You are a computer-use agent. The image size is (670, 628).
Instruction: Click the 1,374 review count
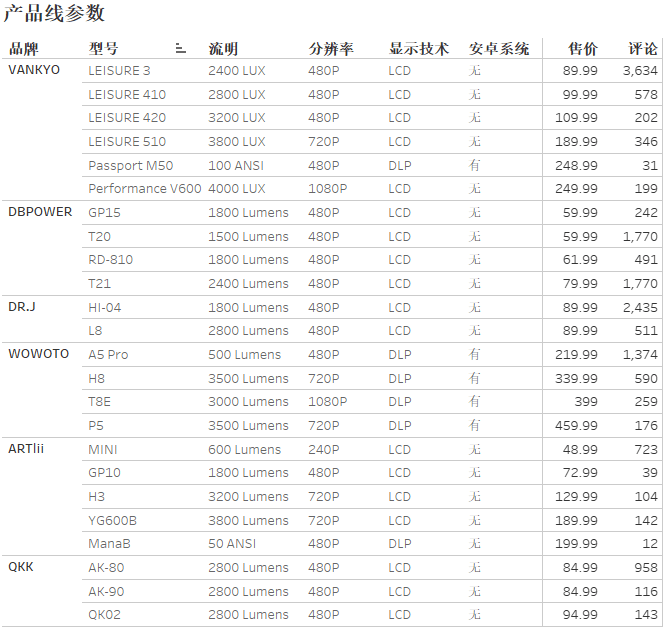pyautogui.click(x=640, y=354)
